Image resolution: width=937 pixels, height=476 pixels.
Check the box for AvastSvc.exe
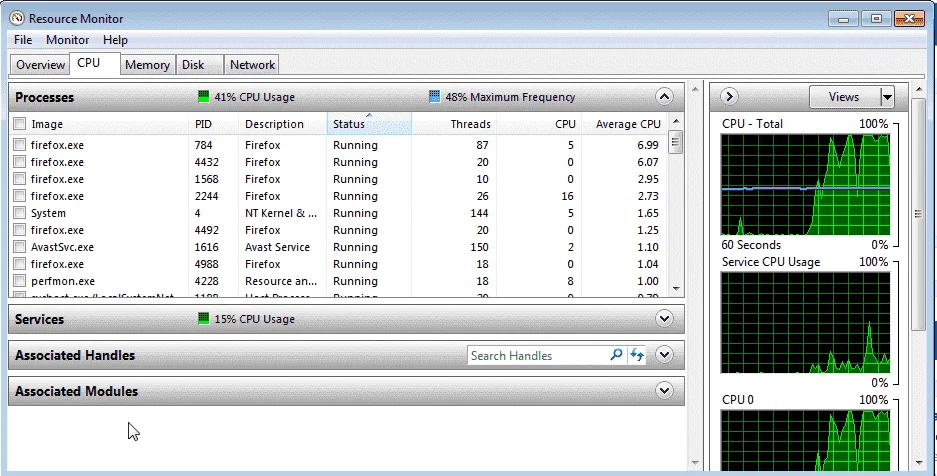coord(20,247)
